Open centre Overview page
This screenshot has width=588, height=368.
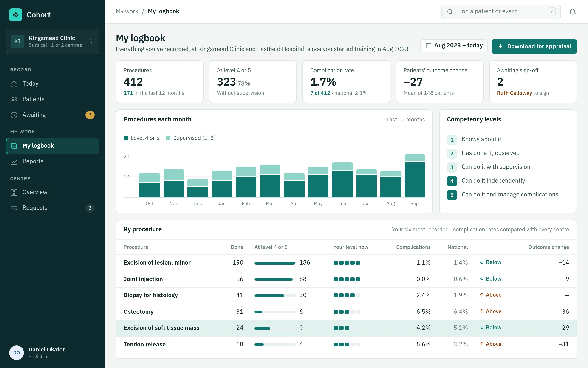52,192
